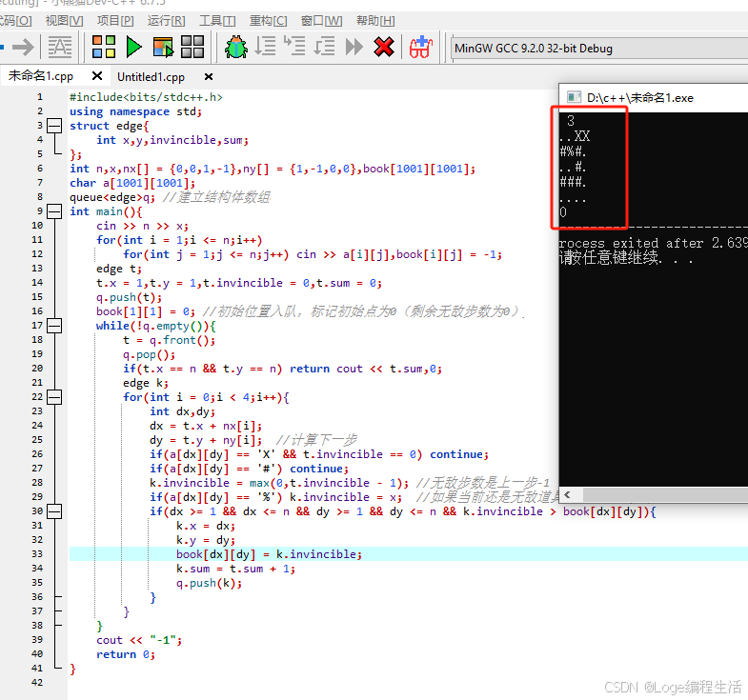
Task: Switch to the Untitled1.cpp tab
Action: pos(151,77)
